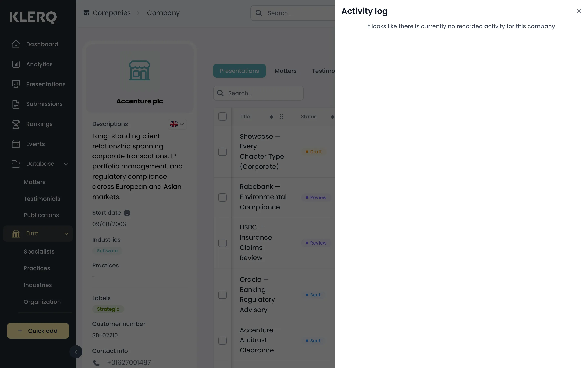Switch to the Matters tab
Viewport: 588px width, 368px height.
click(x=285, y=71)
